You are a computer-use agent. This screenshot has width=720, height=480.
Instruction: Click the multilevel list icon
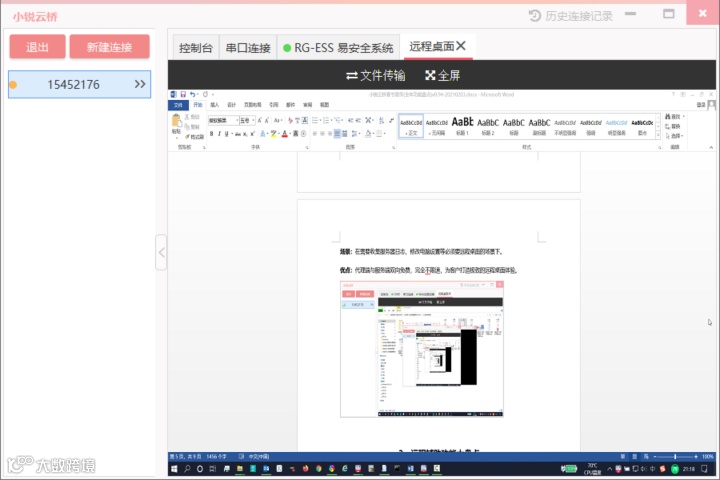click(338, 120)
